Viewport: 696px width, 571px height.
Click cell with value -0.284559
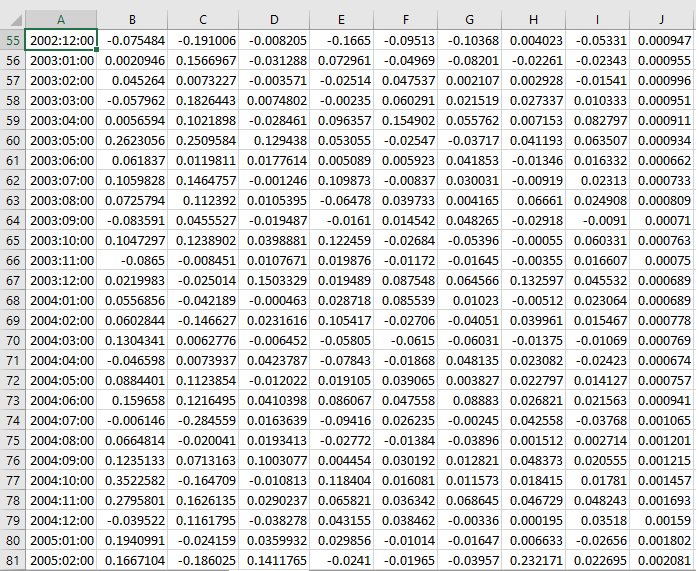point(203,420)
